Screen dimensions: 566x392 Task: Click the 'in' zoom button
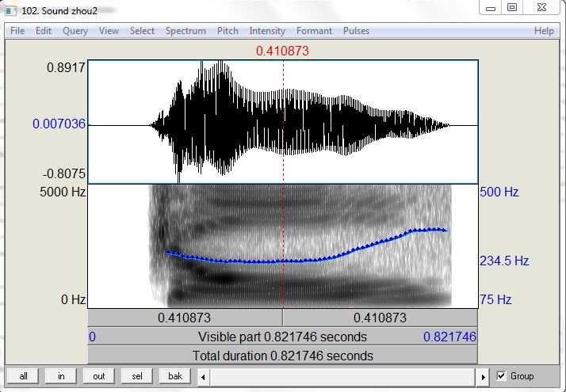pyautogui.click(x=61, y=376)
